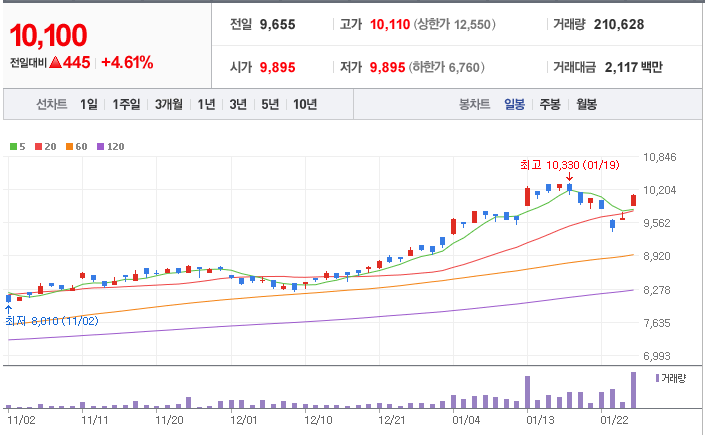Click the 12/10 date axis label

click(x=318, y=420)
